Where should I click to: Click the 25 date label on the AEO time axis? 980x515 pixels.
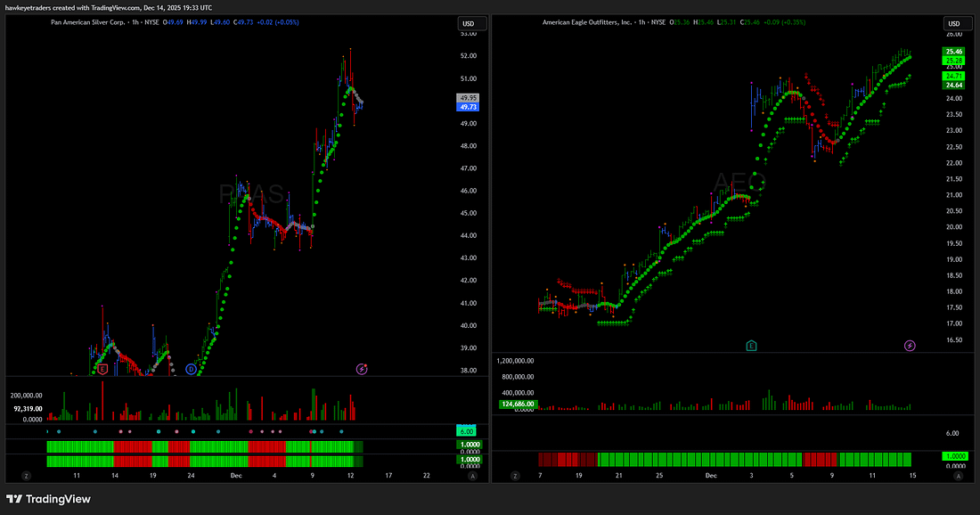pyautogui.click(x=658, y=476)
